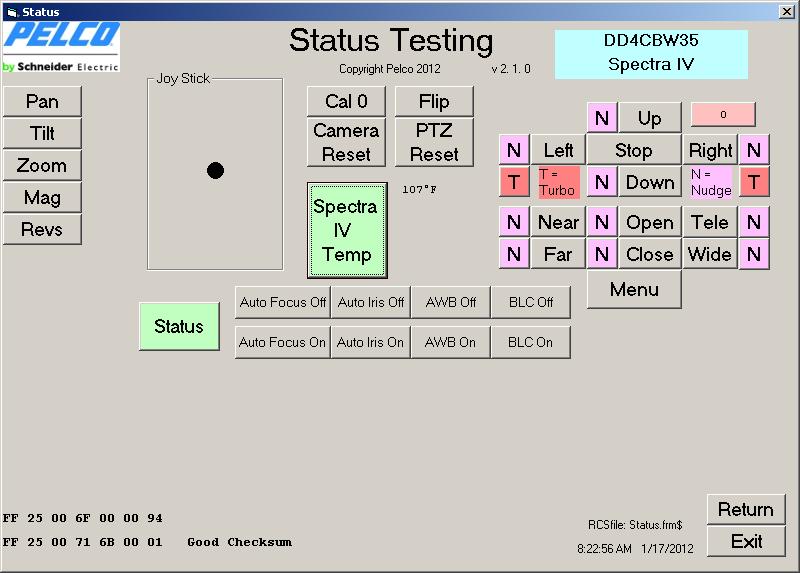
Task: Move camera Left
Action: pos(558,150)
